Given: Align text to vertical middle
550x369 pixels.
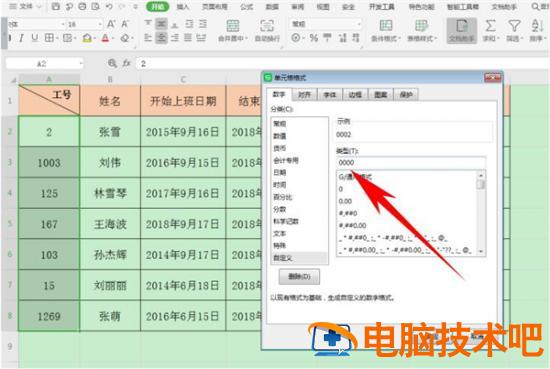Looking at the screenshot, I should [161, 24].
